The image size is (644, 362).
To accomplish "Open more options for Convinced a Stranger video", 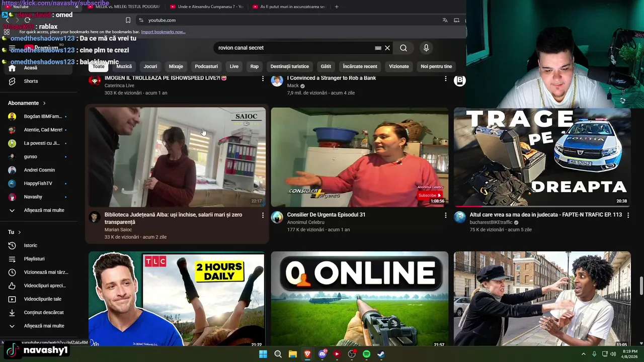I will [445, 78].
